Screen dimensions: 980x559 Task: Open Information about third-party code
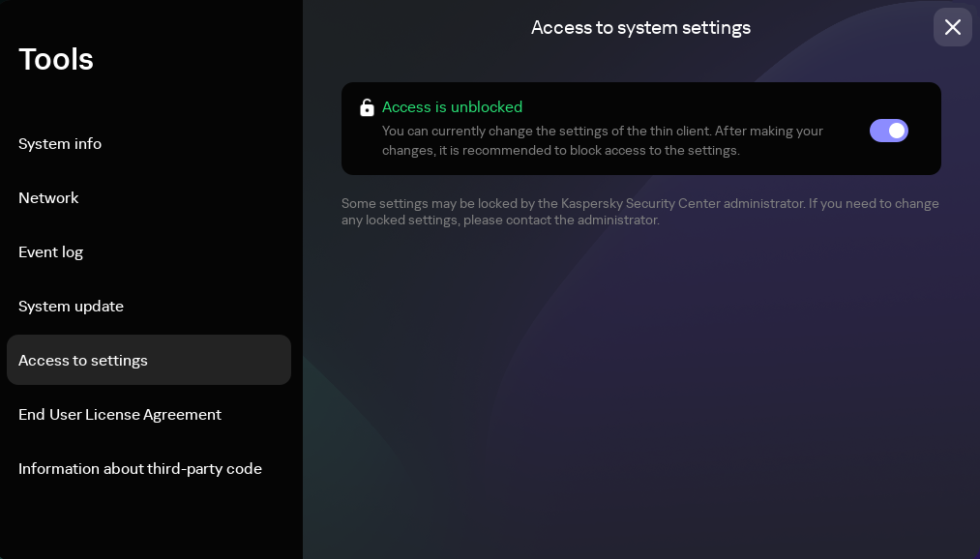pos(140,468)
